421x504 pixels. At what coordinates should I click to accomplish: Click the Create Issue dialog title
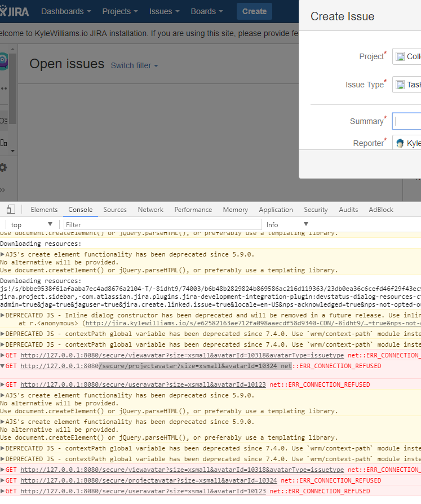[342, 16]
